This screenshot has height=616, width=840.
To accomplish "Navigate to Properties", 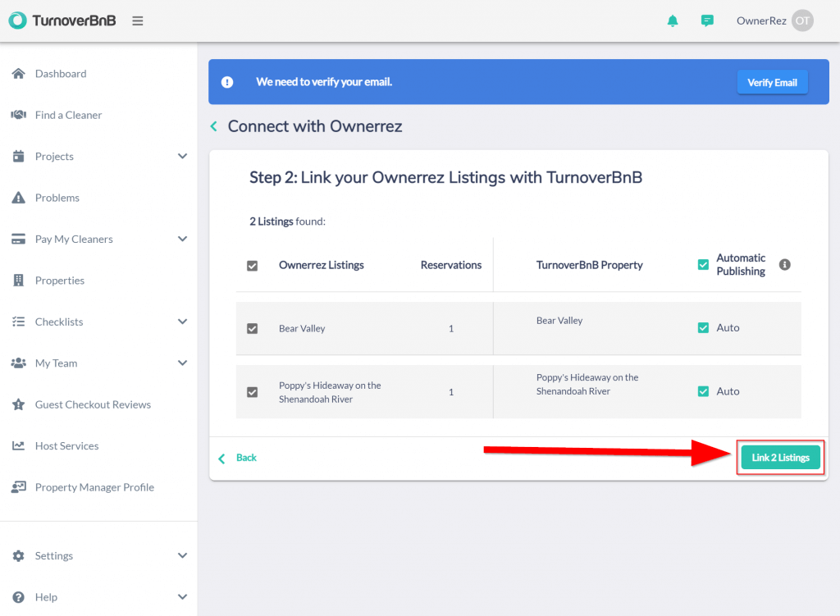I will tap(60, 281).
